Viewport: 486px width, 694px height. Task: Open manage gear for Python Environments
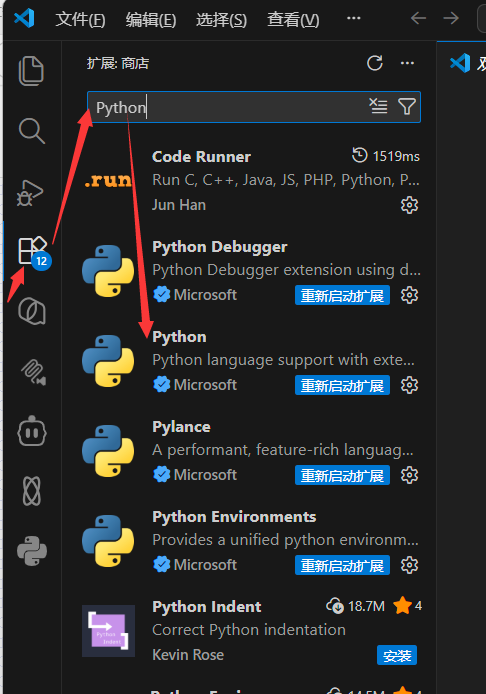(x=409, y=565)
